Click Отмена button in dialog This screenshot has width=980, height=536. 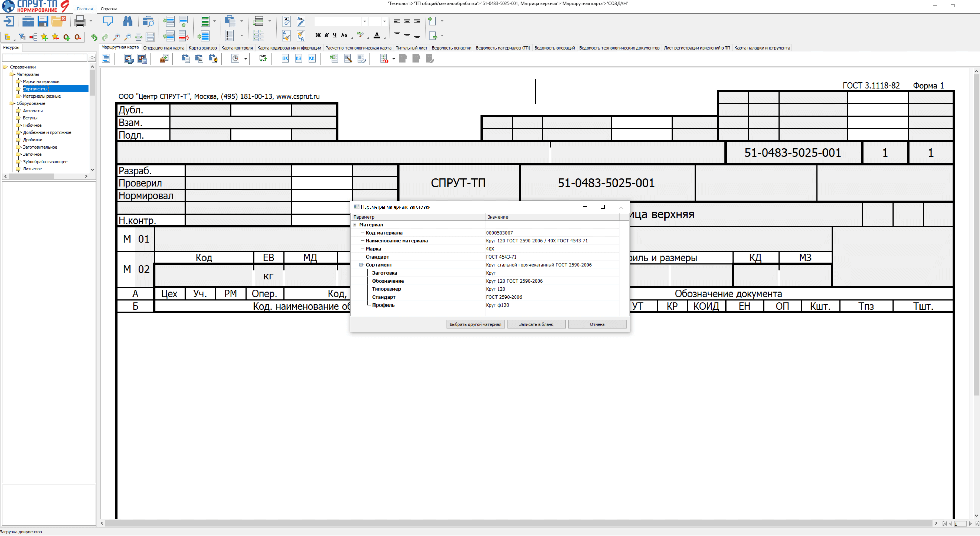click(597, 324)
